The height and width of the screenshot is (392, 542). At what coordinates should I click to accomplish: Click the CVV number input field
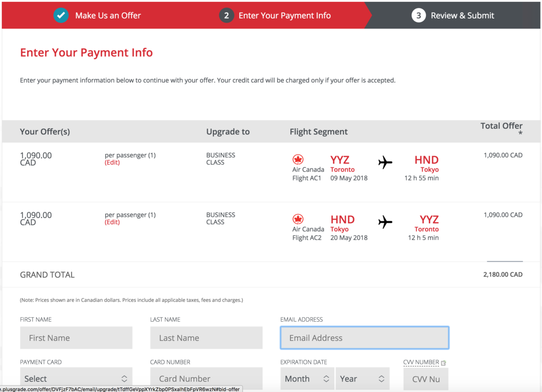point(426,379)
